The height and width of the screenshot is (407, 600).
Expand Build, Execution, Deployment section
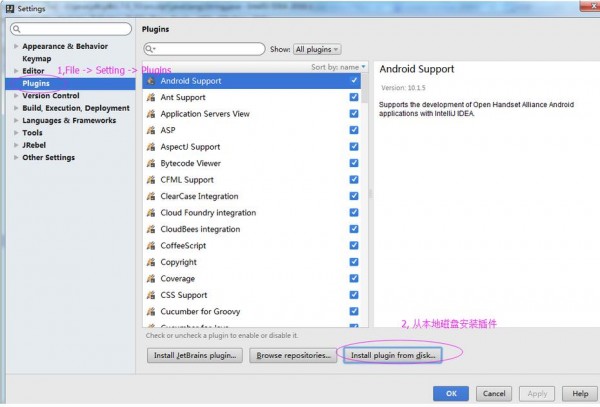click(16, 108)
